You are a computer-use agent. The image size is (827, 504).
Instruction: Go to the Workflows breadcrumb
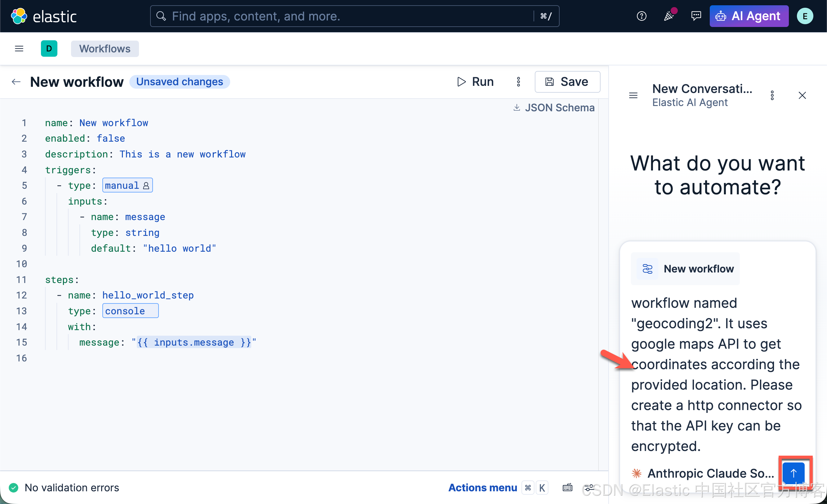pyautogui.click(x=105, y=49)
